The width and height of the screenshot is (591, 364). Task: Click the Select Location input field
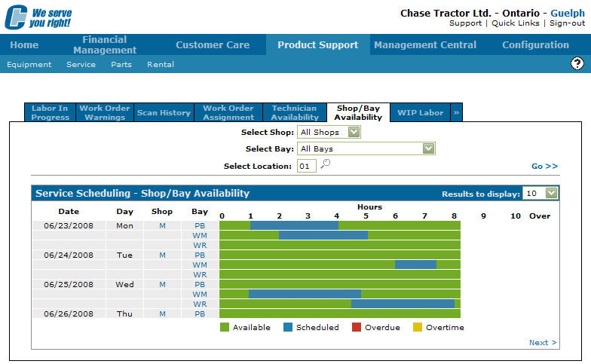click(306, 166)
